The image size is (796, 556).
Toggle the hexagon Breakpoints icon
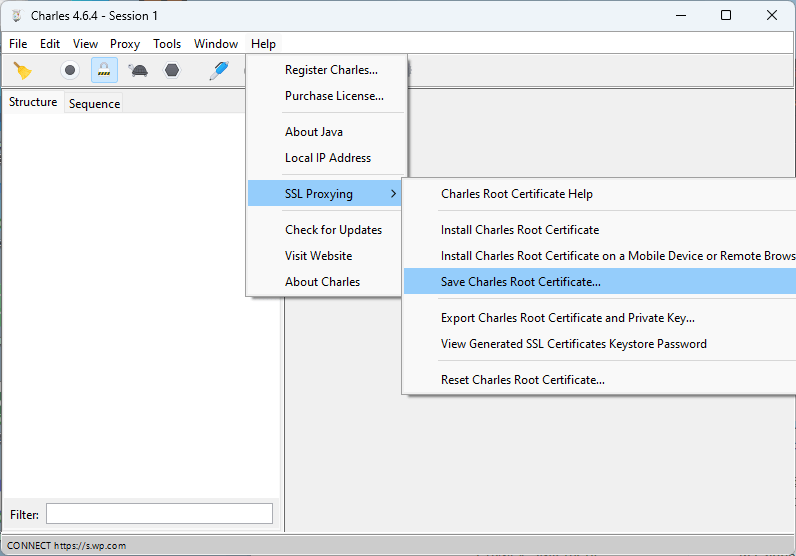coord(172,70)
